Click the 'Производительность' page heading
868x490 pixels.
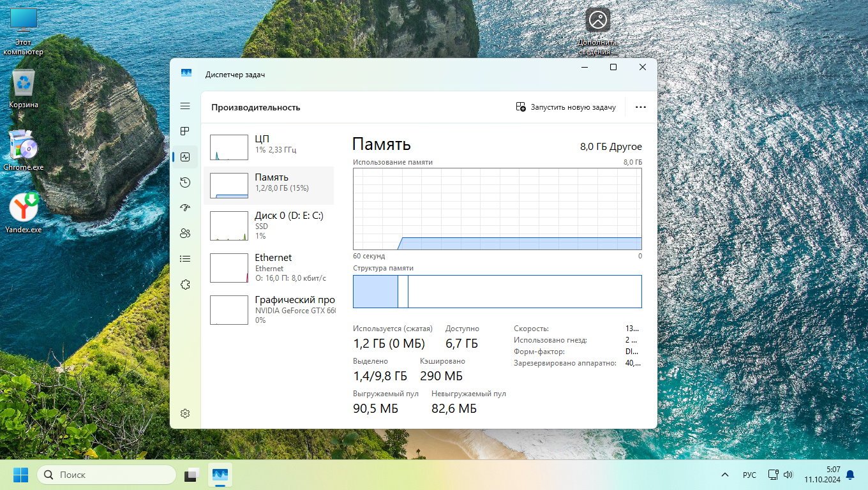pyautogui.click(x=256, y=107)
